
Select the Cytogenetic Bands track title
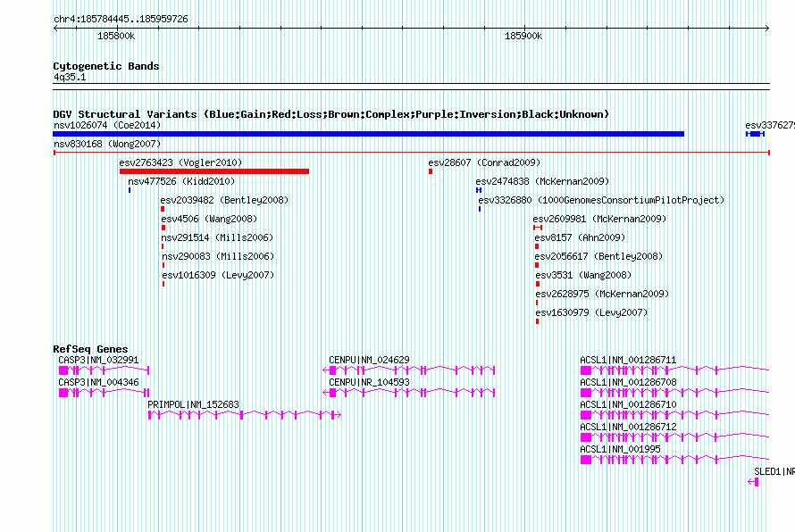(106, 66)
